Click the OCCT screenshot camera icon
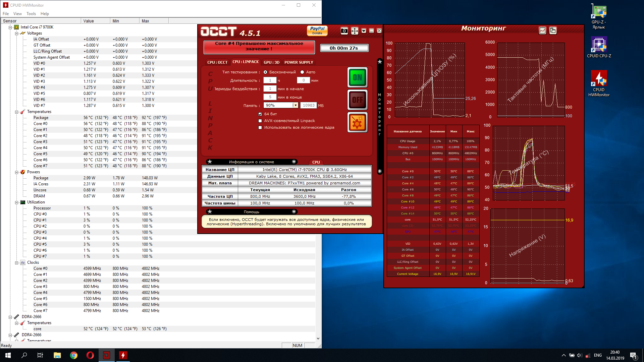The image size is (644, 362). pyautogui.click(x=344, y=31)
